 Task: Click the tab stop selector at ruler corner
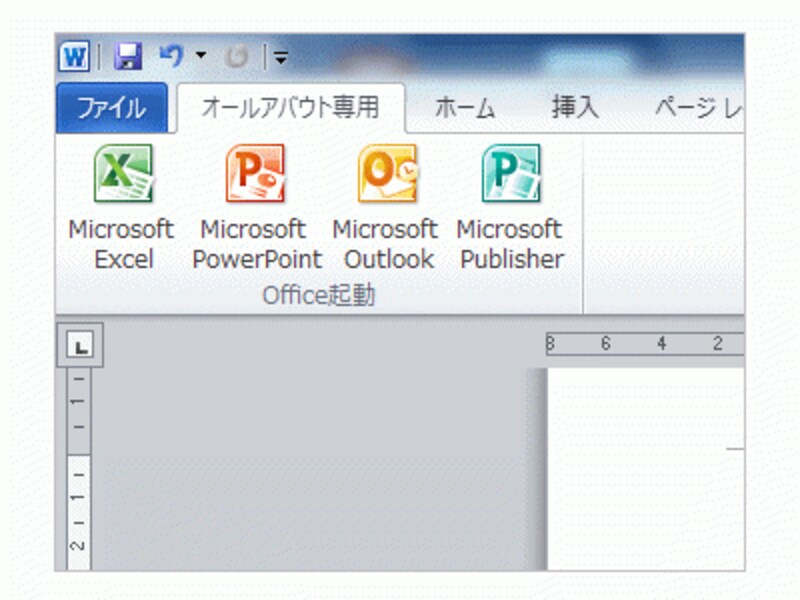click(80, 345)
